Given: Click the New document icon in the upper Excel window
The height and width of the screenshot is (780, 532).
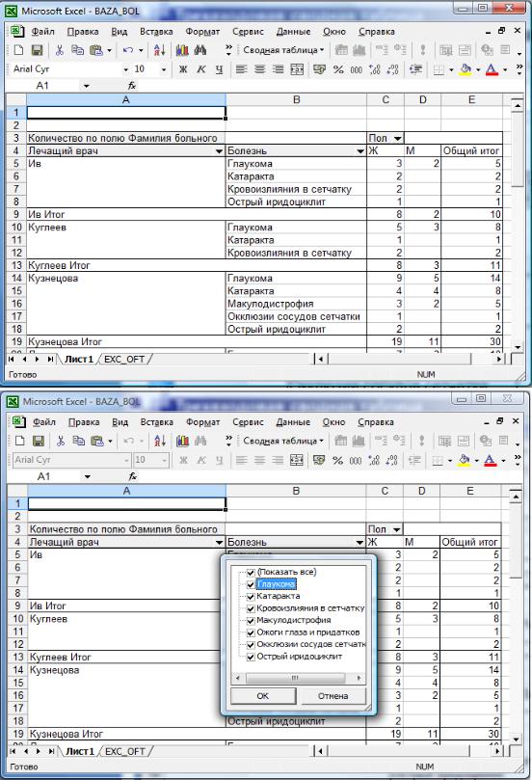Looking at the screenshot, I should [x=19, y=50].
